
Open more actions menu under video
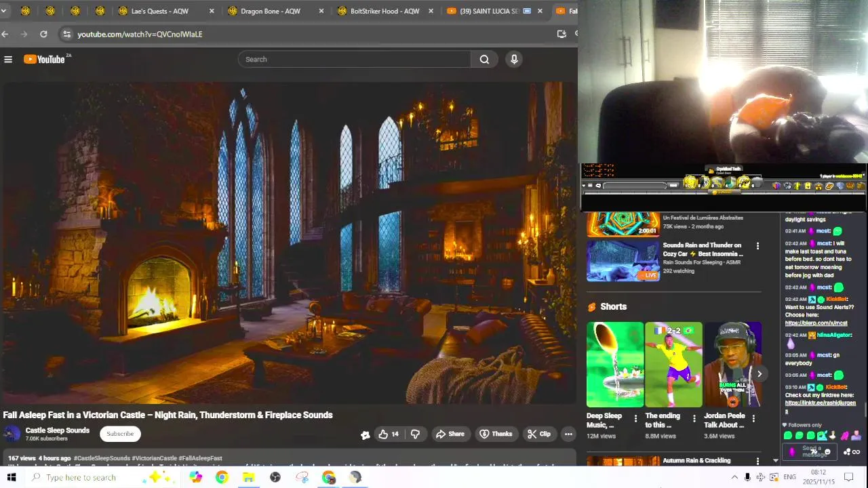click(x=568, y=434)
